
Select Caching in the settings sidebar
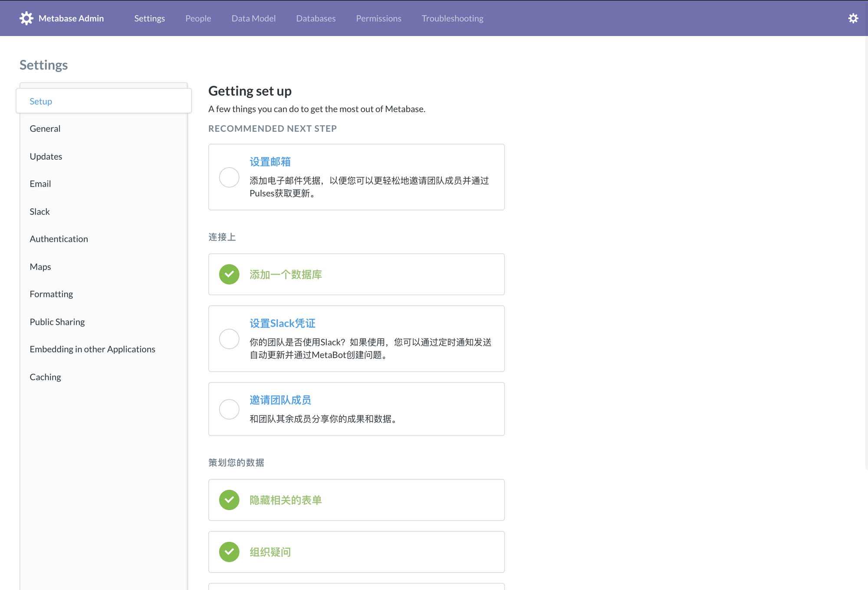[x=45, y=377]
